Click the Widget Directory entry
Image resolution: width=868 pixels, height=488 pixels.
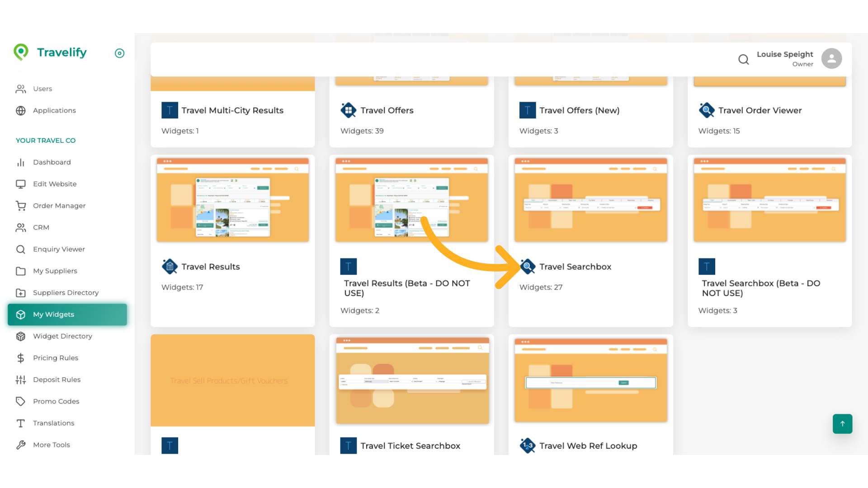62,336
